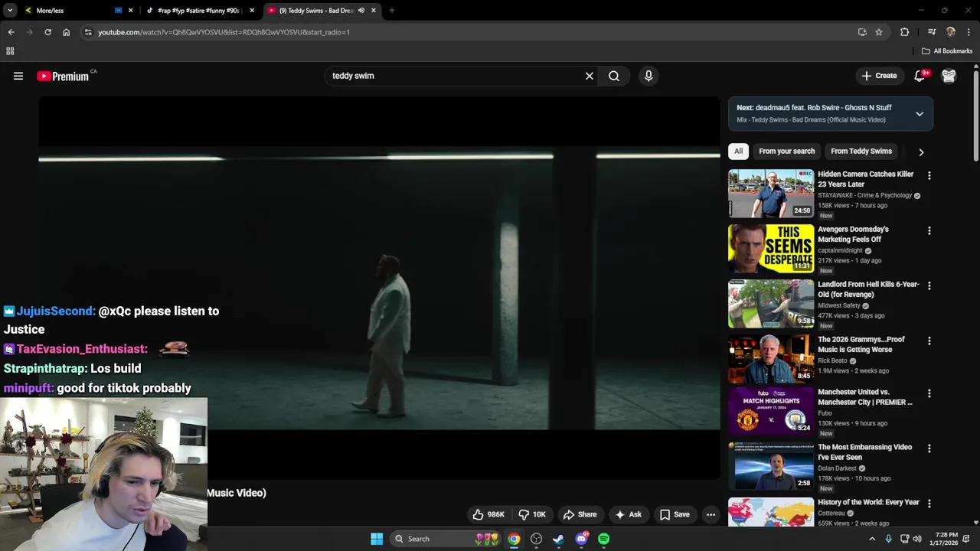
Task: Share the video
Action: tap(580, 514)
